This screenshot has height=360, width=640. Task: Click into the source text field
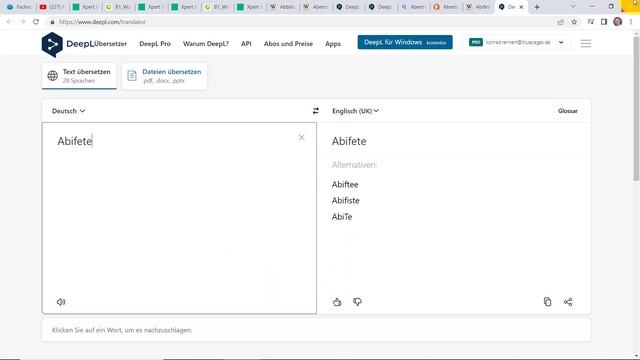coord(179,218)
